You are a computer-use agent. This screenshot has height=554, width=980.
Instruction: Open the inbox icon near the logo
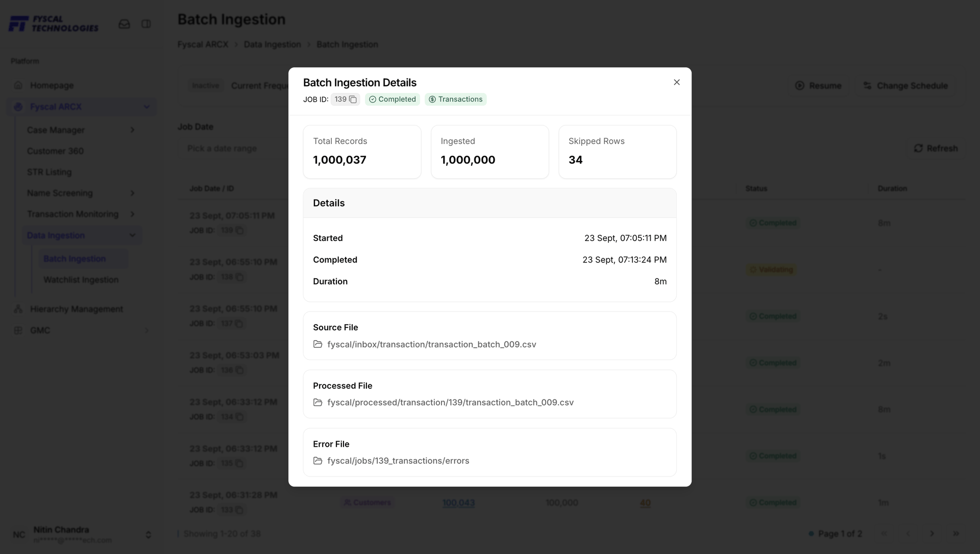(x=124, y=24)
